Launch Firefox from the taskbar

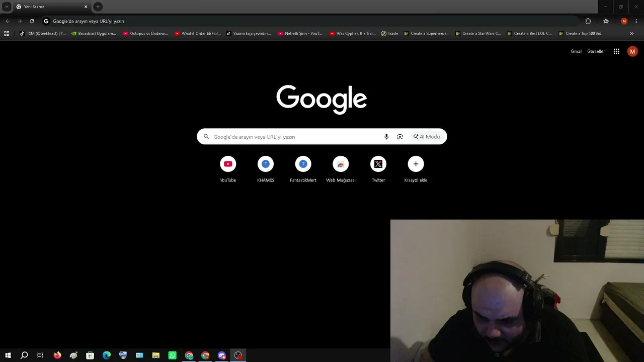tap(57, 355)
